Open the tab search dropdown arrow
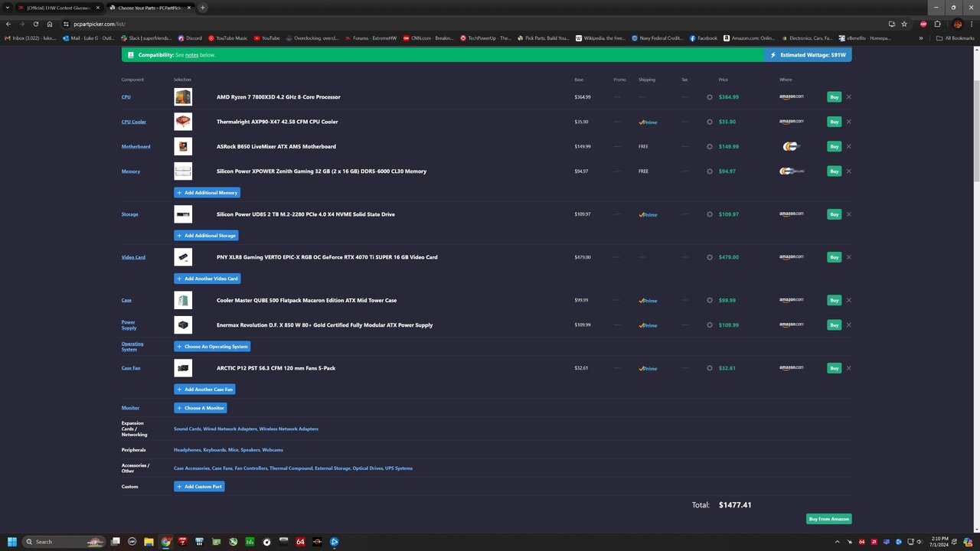The image size is (980, 551). [8, 8]
